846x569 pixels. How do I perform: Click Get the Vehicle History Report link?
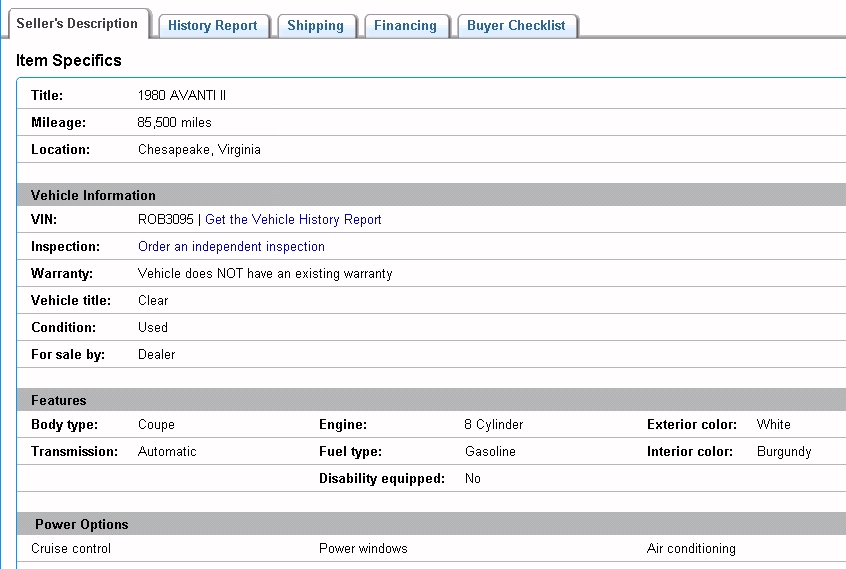pyautogui.click(x=293, y=219)
